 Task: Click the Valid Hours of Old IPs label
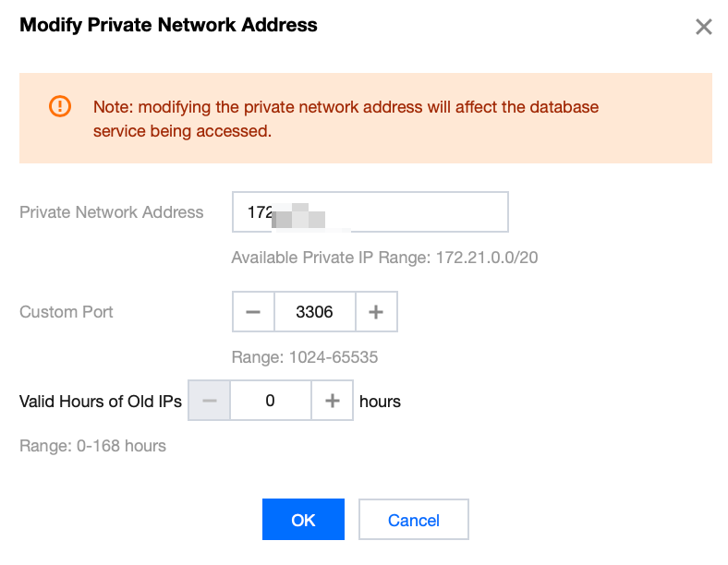(x=100, y=401)
